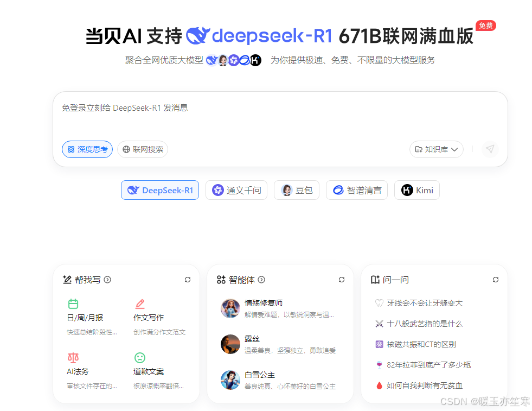
Task: Select the Kimi model tab
Action: pos(417,190)
